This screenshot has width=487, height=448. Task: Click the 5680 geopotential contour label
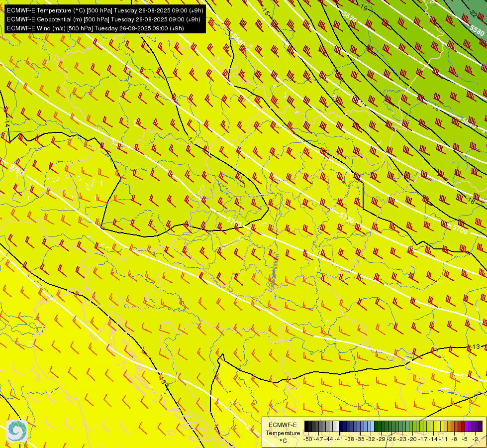(239, 39)
